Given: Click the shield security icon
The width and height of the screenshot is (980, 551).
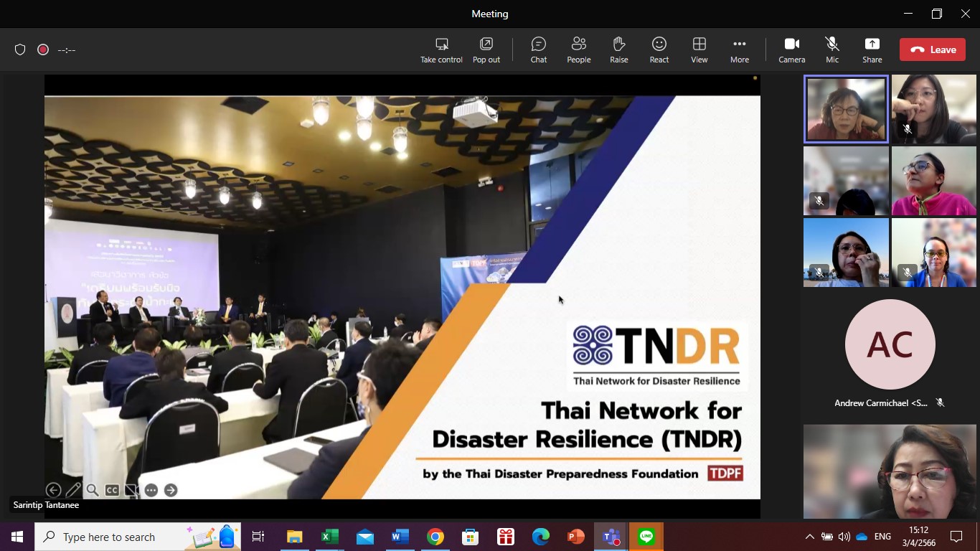Looking at the screenshot, I should tap(20, 50).
